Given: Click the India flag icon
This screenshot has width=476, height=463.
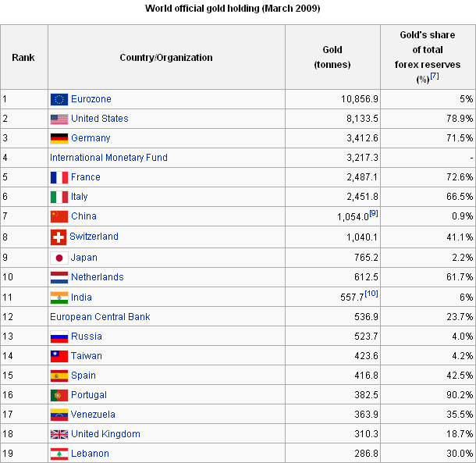Looking at the screenshot, I should [x=59, y=297].
